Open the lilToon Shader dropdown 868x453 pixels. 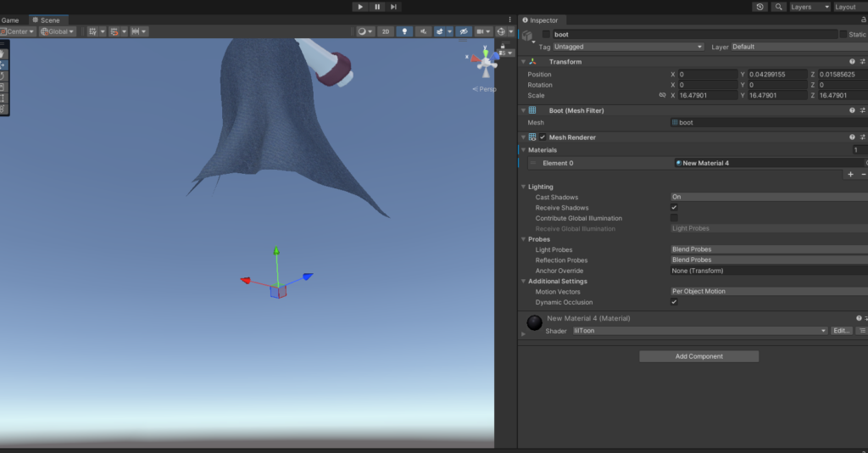click(699, 331)
